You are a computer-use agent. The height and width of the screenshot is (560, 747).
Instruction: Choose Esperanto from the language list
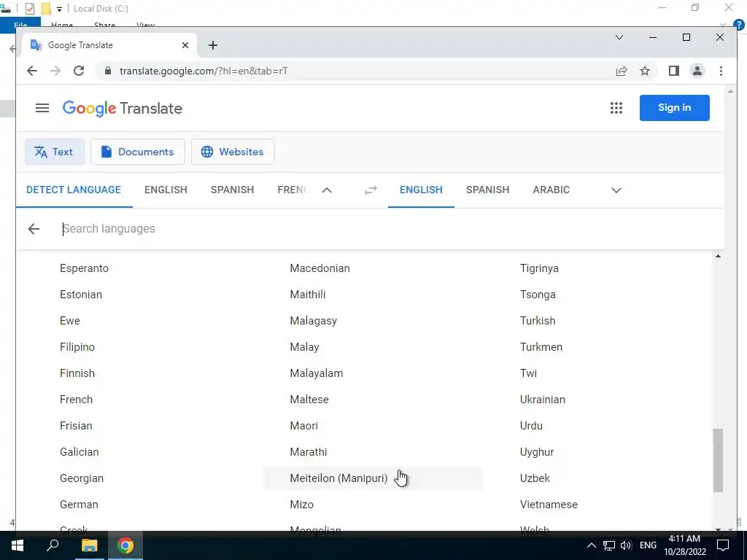click(x=85, y=268)
